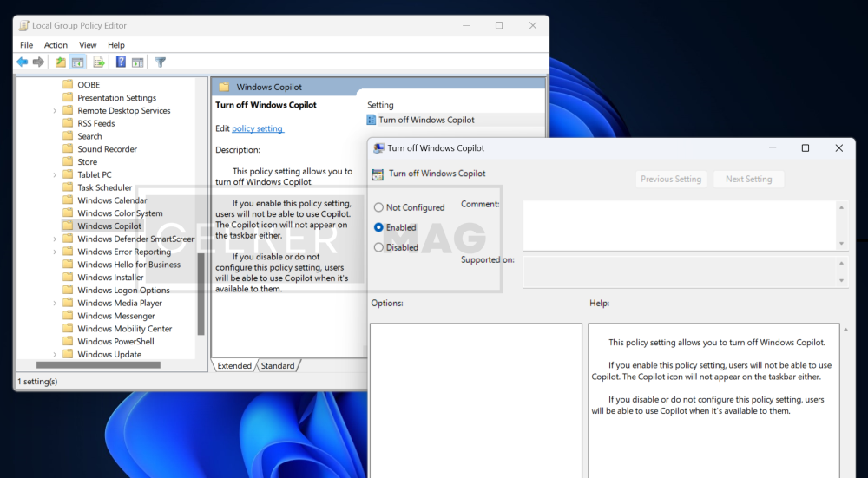Image resolution: width=868 pixels, height=478 pixels.
Task: Toggle the Show/Hide Console Tree icon
Action: point(78,62)
